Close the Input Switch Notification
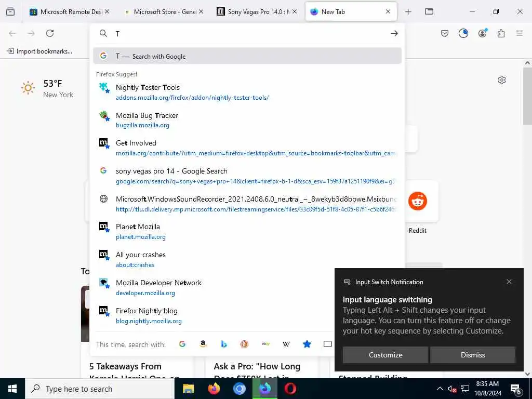The height and width of the screenshot is (399, 532). (x=509, y=282)
